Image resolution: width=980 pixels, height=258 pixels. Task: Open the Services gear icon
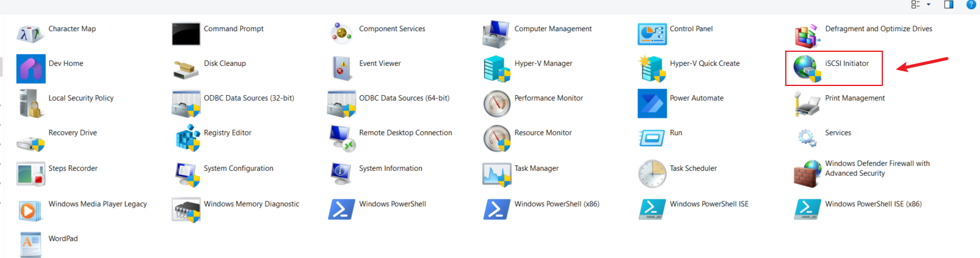(x=807, y=138)
